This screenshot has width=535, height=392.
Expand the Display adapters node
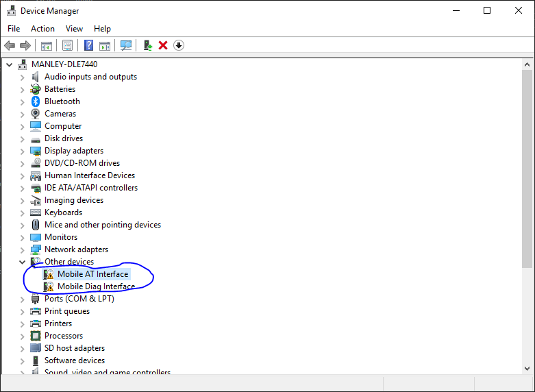click(x=22, y=151)
